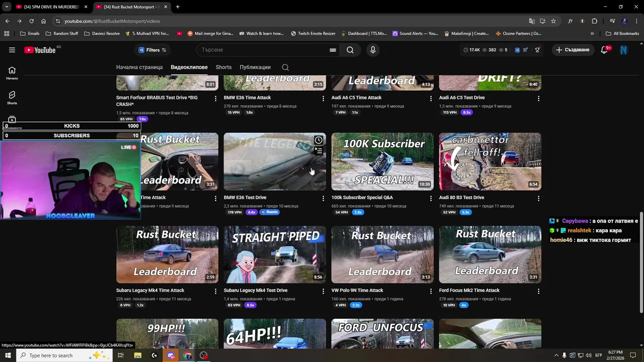
Task: Open File Explorer from the taskbar
Action: (x=137, y=355)
